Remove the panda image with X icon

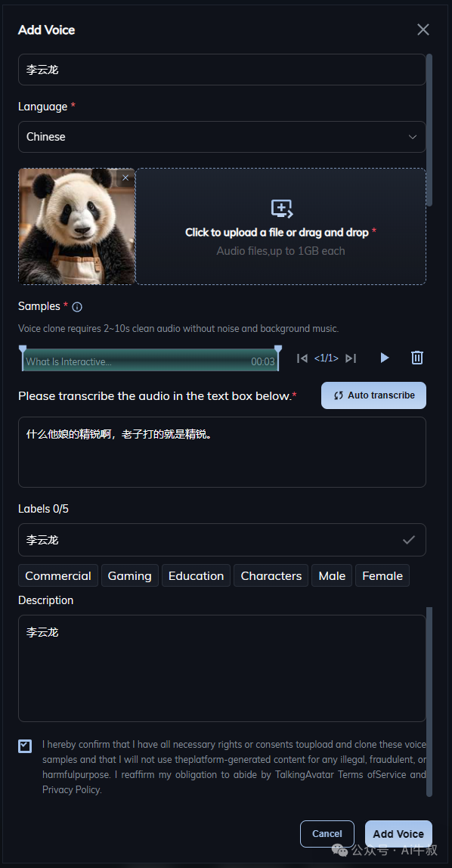[125, 178]
